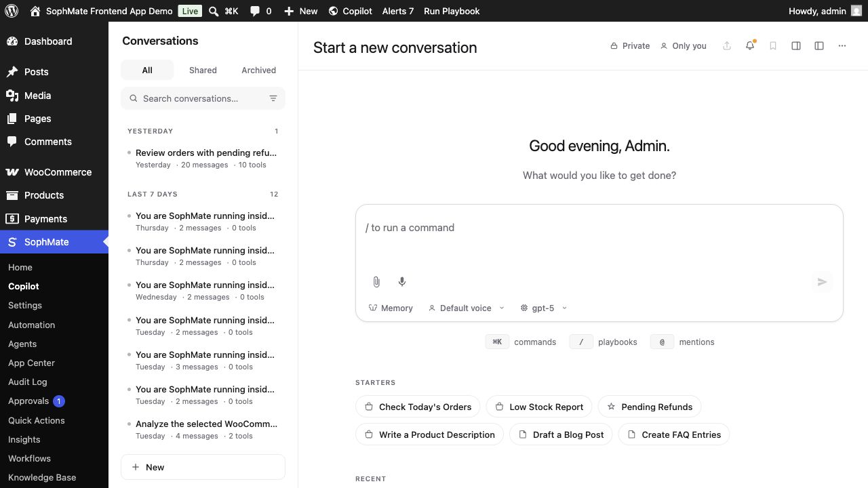Open the WooCommerce menu

[54, 172]
